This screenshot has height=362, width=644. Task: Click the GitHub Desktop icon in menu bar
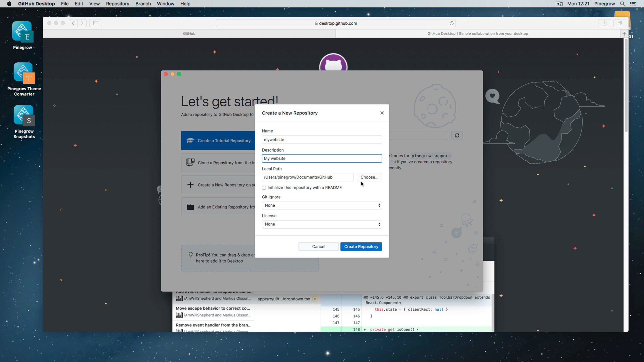pyautogui.click(x=36, y=4)
